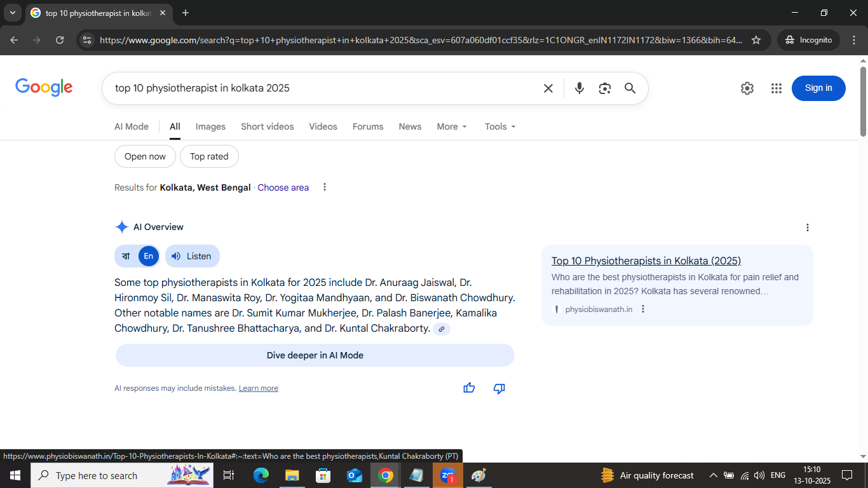Activate the Open now filter chip
Screen dimensions: 868x488
tap(145, 156)
